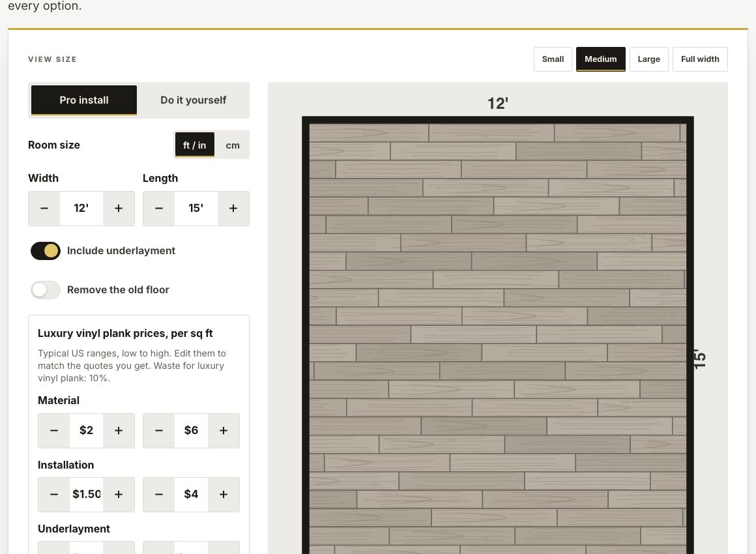Screen dimensions: 756x554
Task: Enable Remove the old floor switch
Action: (x=46, y=290)
